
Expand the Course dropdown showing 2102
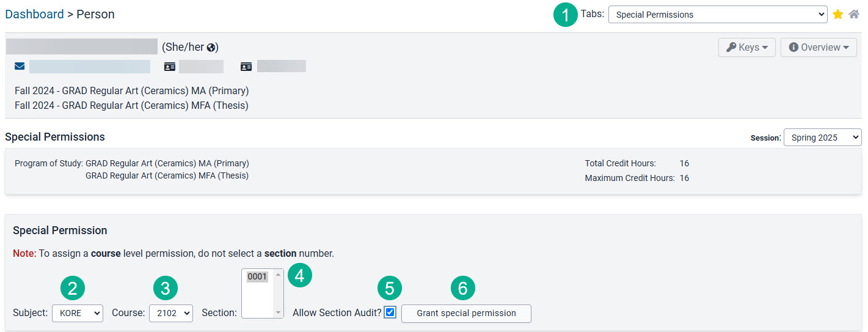(171, 313)
